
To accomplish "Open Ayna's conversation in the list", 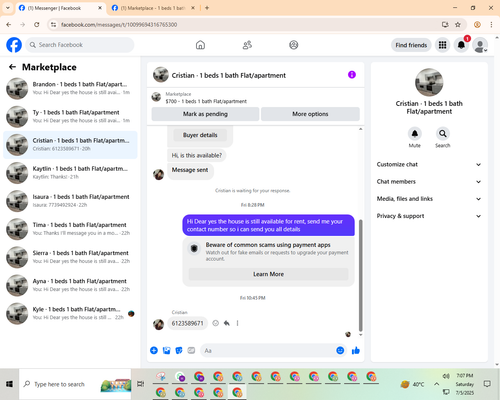I will (70, 285).
